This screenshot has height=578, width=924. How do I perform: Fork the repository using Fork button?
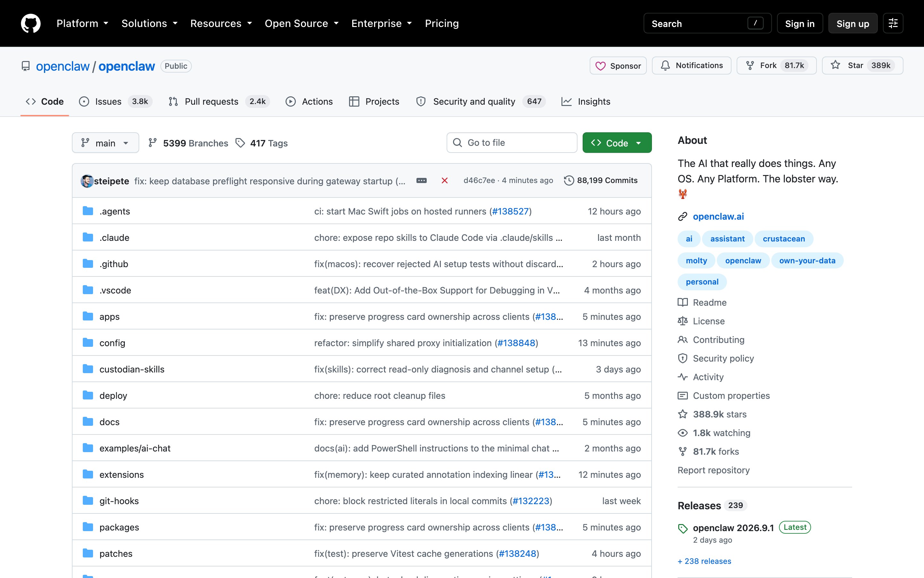point(776,66)
